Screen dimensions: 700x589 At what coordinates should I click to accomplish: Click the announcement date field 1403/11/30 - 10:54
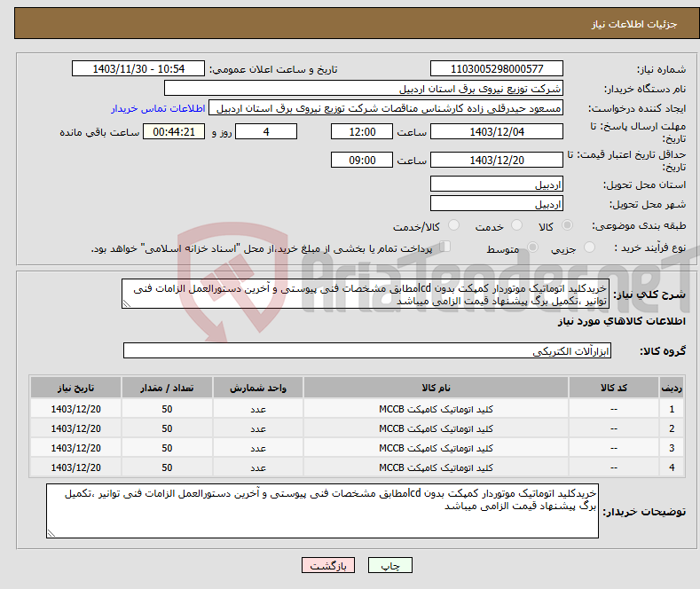138,68
